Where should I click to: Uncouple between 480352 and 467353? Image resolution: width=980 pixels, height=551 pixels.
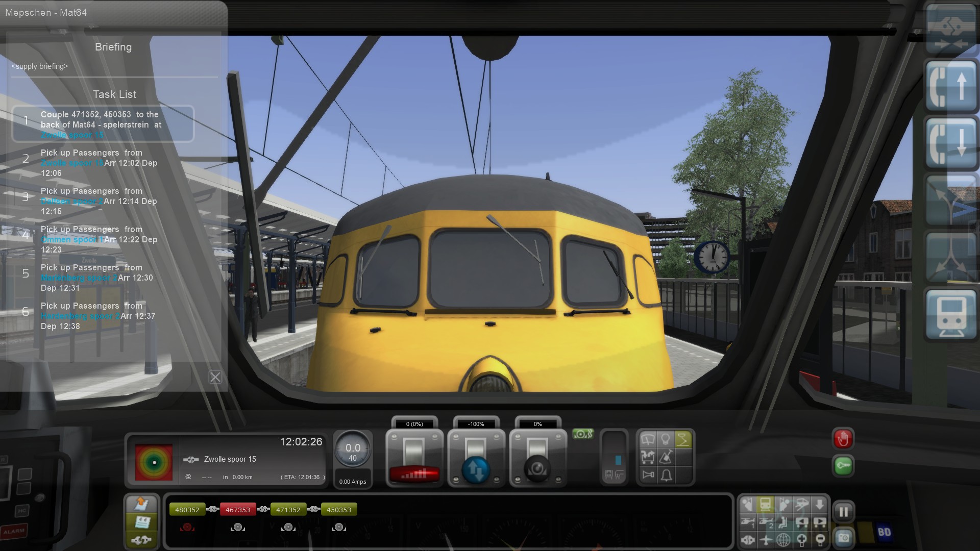pyautogui.click(x=213, y=510)
